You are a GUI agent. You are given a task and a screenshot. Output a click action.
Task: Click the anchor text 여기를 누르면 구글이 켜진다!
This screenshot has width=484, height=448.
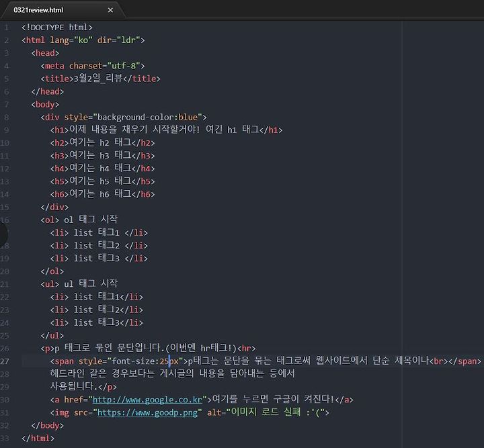point(273,399)
